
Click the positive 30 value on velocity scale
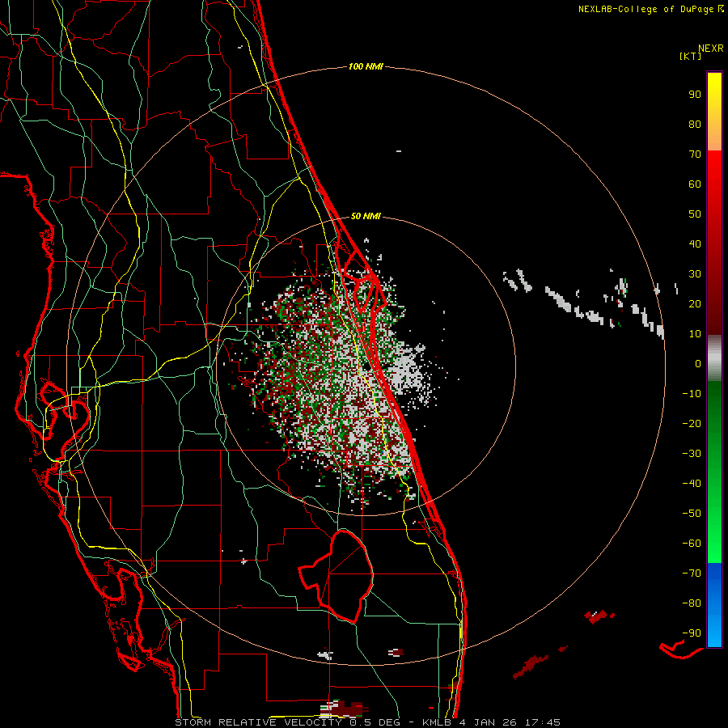pyautogui.click(x=695, y=274)
